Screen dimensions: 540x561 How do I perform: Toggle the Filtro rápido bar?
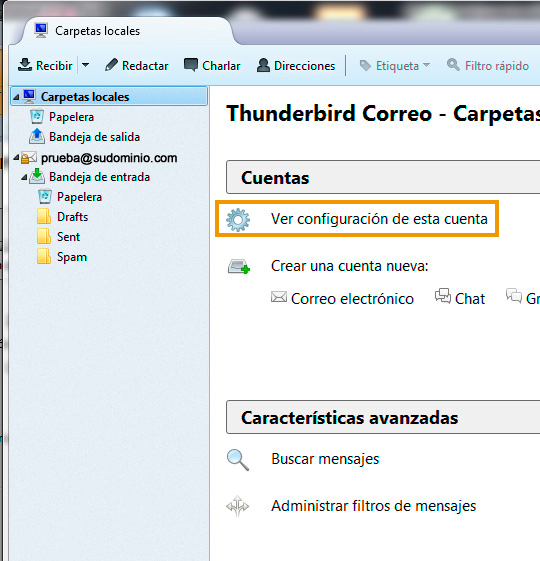[488, 65]
